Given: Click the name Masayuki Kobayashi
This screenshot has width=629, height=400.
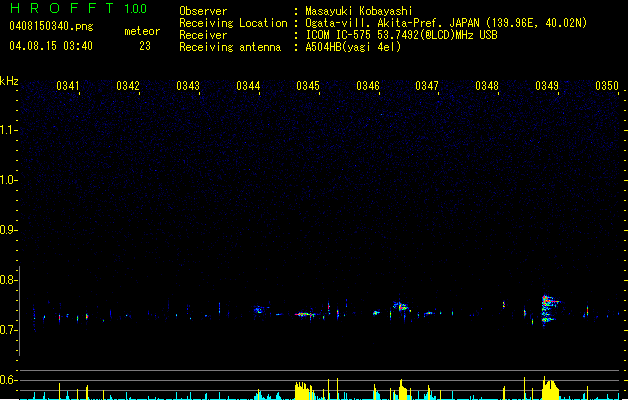Looking at the screenshot, I should pyautogui.click(x=359, y=11).
